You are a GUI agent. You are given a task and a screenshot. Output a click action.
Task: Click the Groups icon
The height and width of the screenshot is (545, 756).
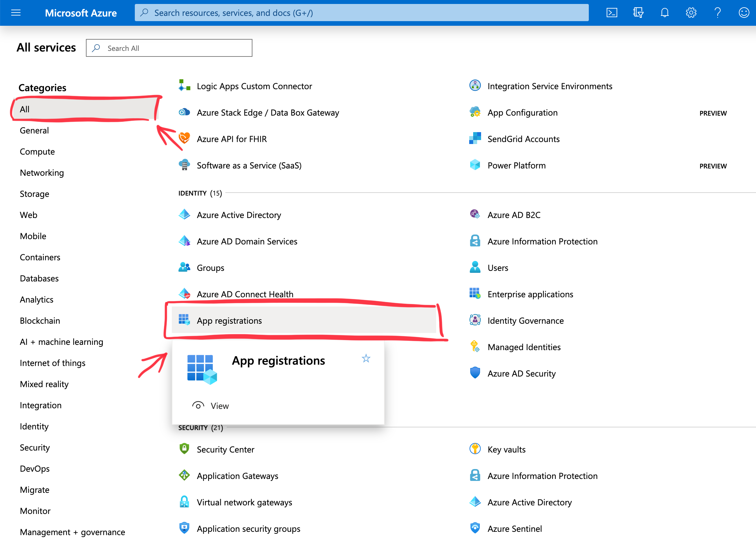[184, 267]
